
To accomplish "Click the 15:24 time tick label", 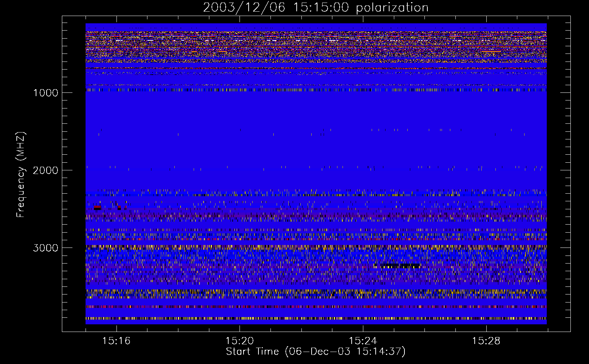I will click(x=363, y=341).
